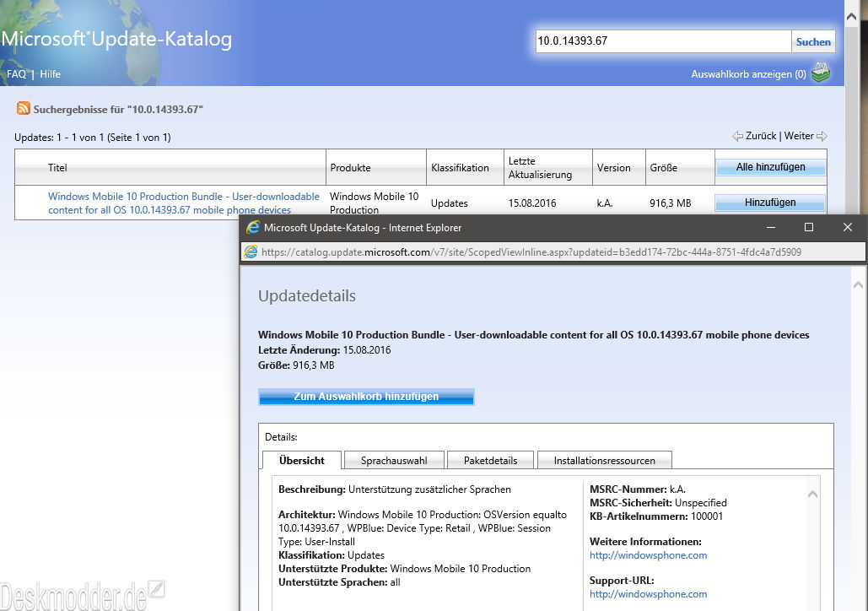
Task: Click the 'Updates: 1 - 1 von 1' count text
Action: [93, 138]
